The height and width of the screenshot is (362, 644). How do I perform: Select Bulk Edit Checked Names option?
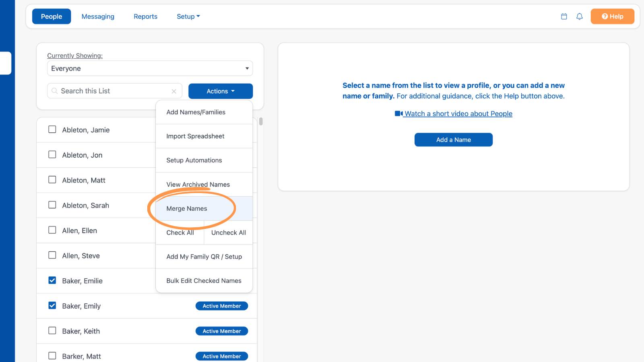click(204, 281)
